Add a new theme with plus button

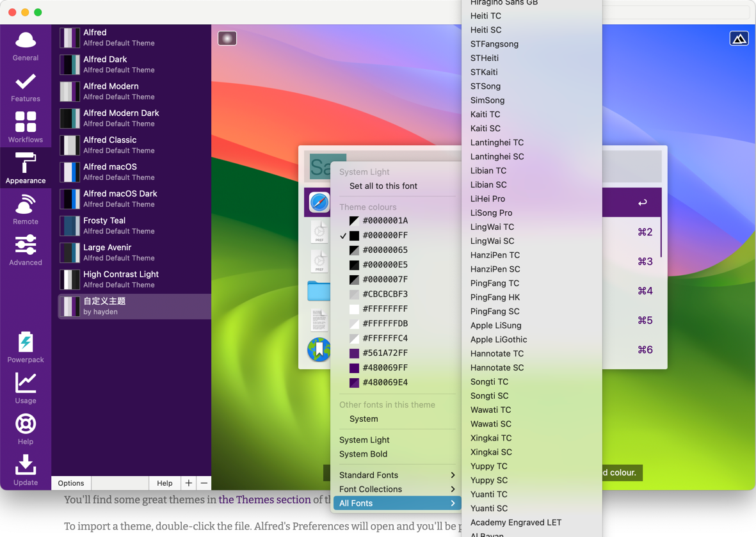(x=188, y=483)
